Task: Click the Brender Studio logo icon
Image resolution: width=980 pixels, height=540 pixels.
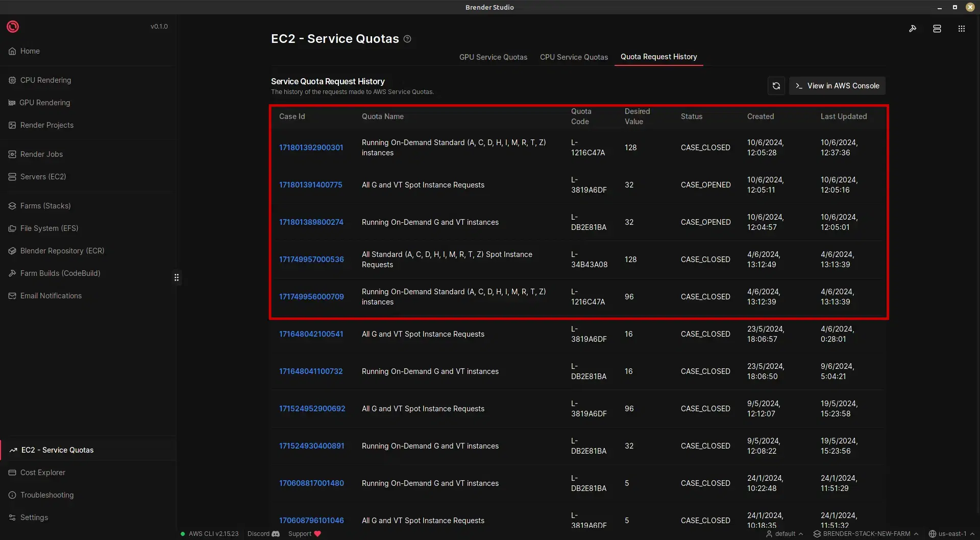Action: pyautogui.click(x=13, y=27)
